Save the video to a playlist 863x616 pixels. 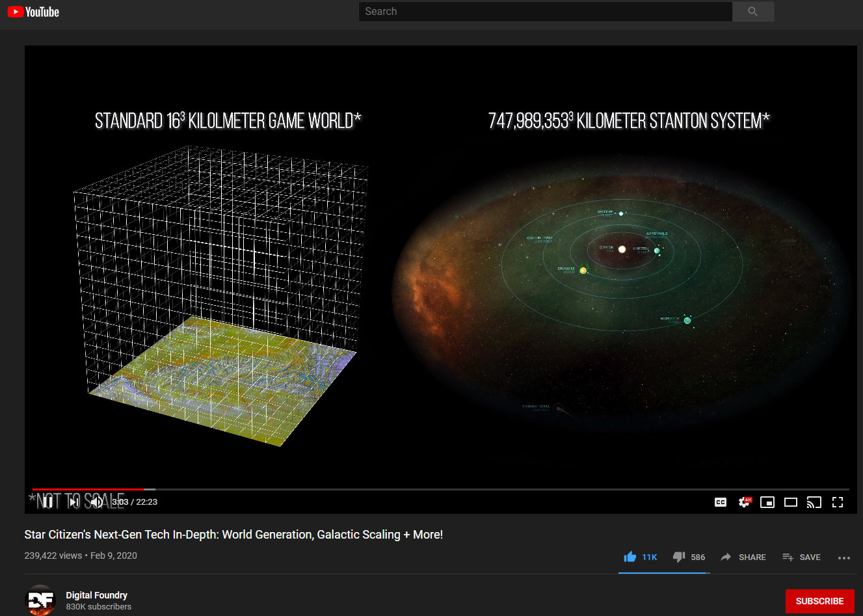pos(801,557)
